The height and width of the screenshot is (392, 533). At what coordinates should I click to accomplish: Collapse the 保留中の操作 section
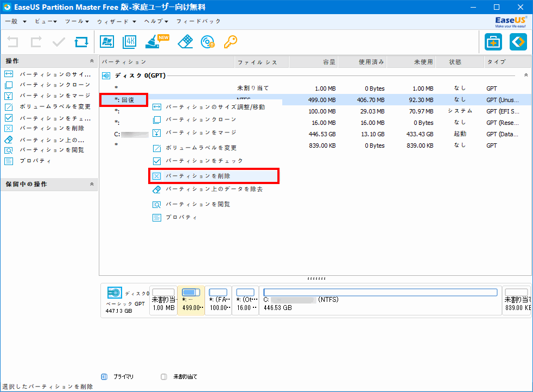coord(92,184)
